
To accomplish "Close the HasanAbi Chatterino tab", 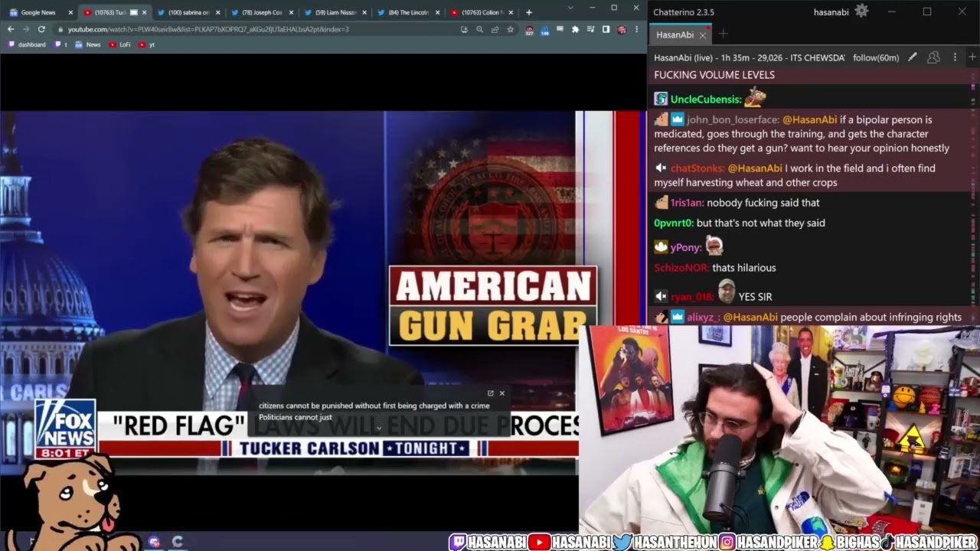I will [703, 35].
